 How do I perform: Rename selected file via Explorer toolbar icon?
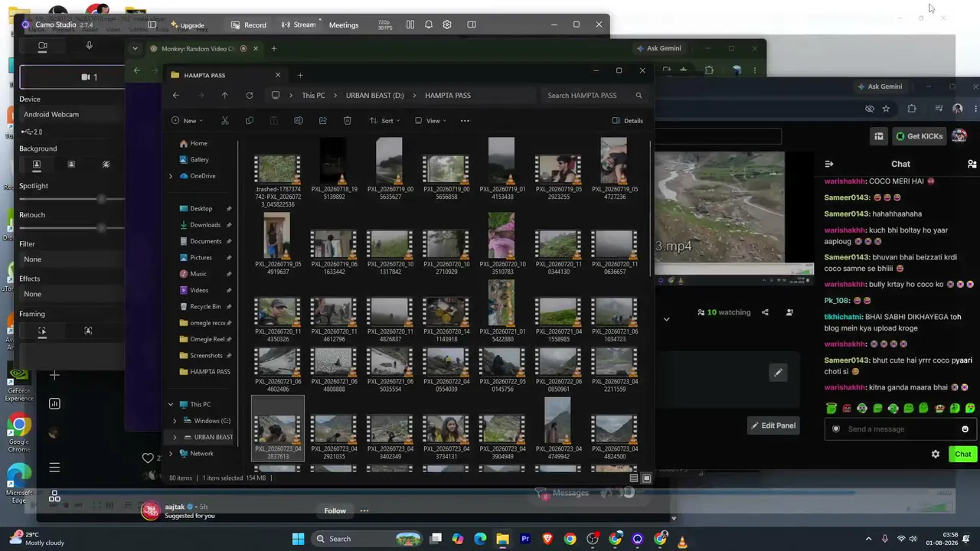298,121
